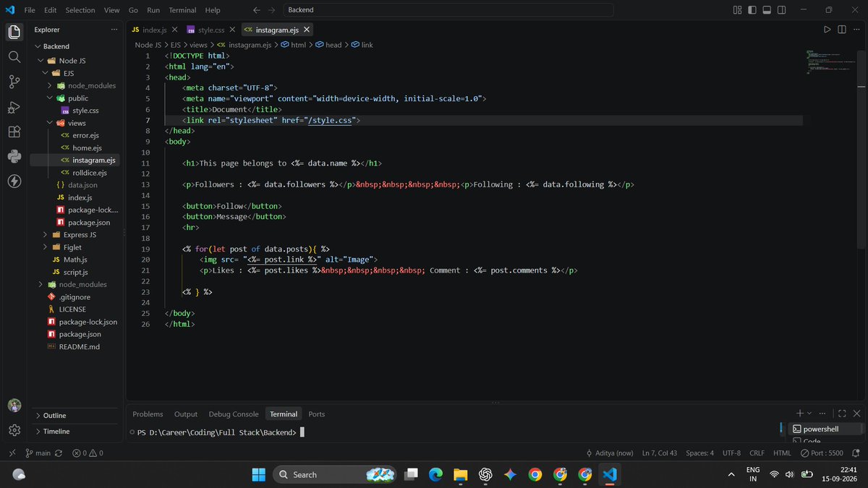
Task: Open Explorer panel more actions ellipsis
Action: pyautogui.click(x=114, y=30)
